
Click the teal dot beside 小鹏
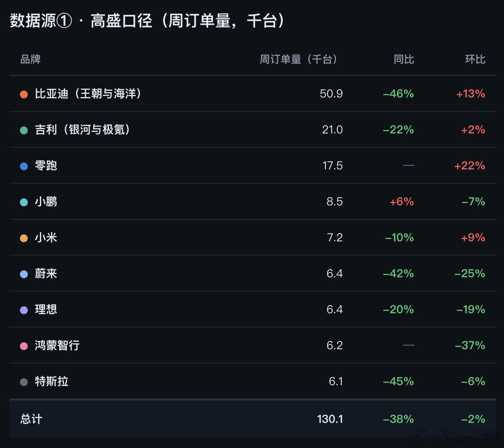(24, 202)
